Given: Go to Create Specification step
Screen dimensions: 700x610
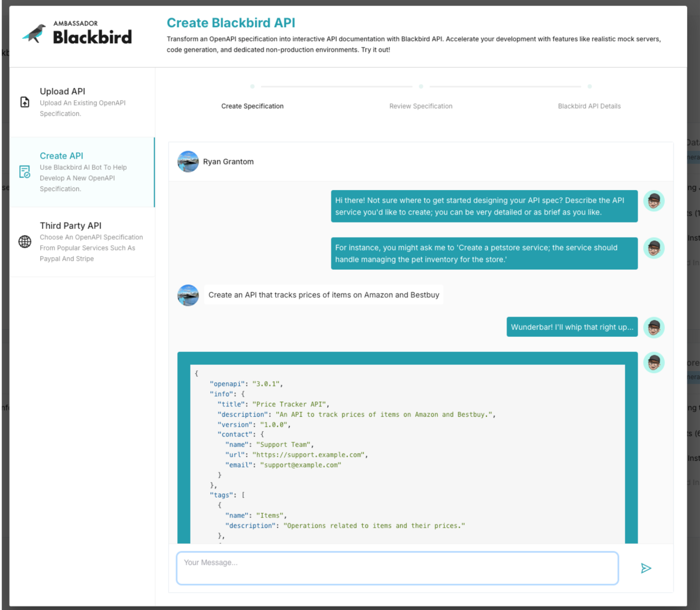Looking at the screenshot, I should [x=252, y=106].
